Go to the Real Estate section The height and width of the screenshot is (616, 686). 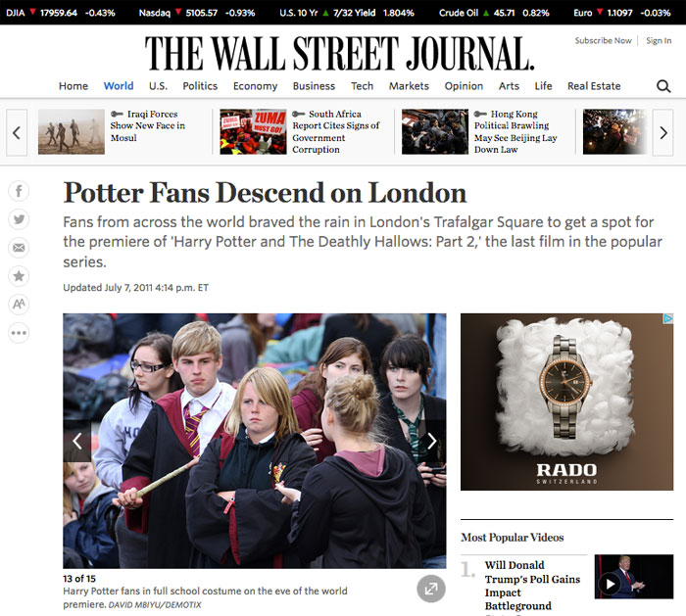(594, 86)
